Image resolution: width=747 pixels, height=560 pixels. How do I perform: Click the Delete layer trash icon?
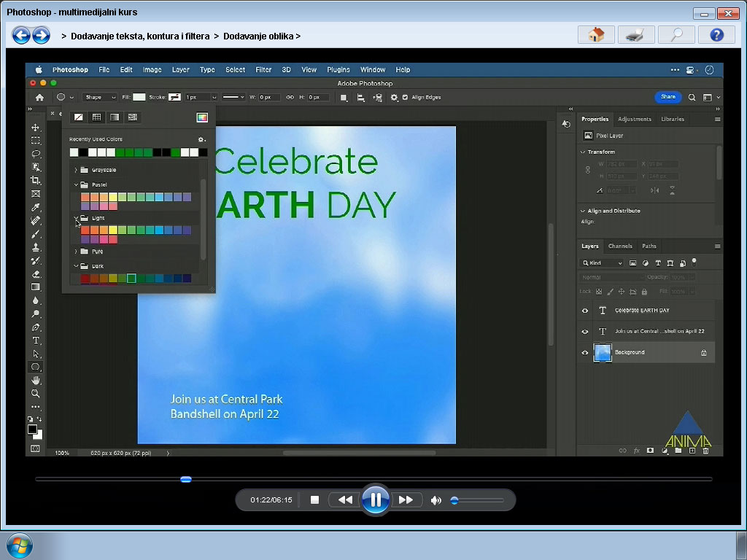point(705,451)
